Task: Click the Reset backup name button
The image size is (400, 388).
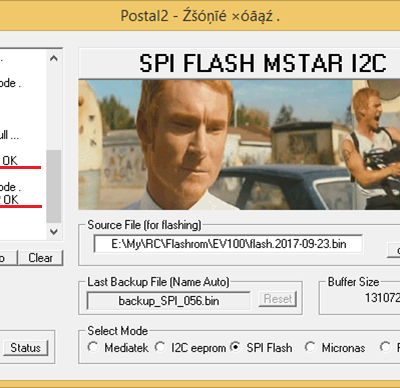Action: pos(278,299)
